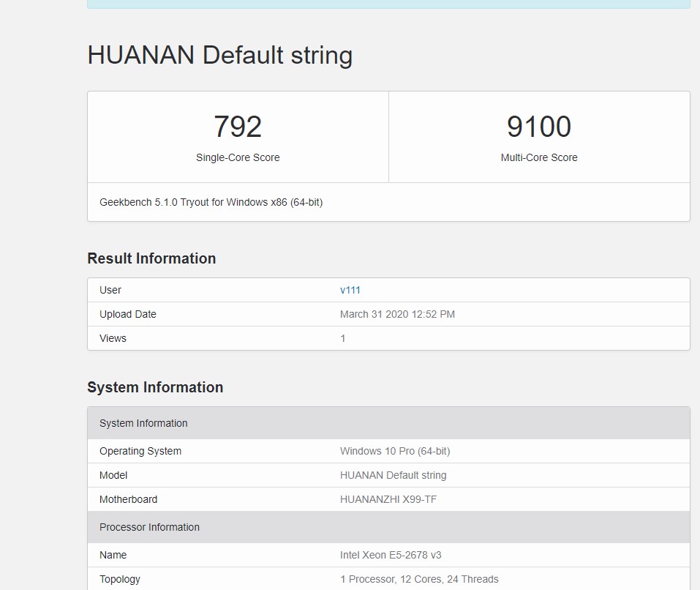Click the System Information section heading
Screen dimensions: 700x590
[155, 387]
